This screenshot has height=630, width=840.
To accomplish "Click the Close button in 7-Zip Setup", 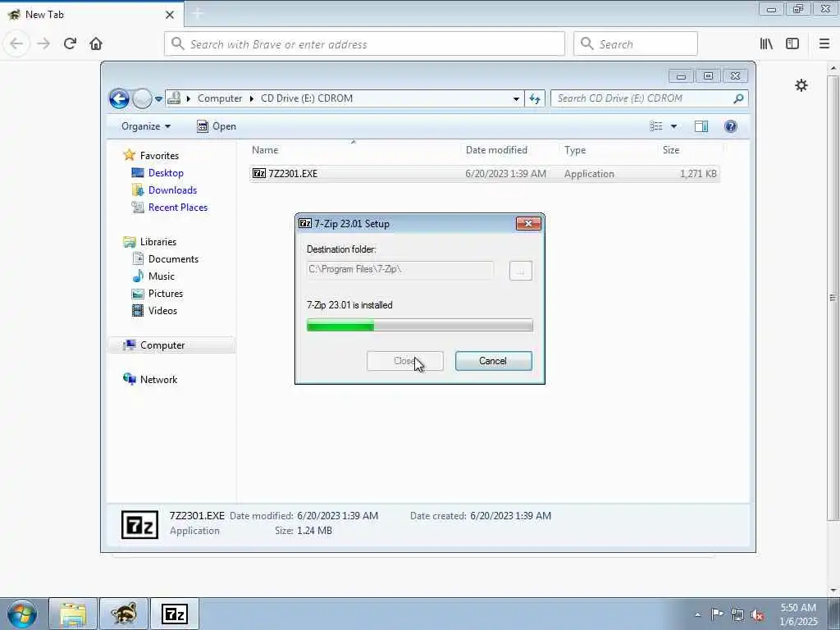I will (405, 361).
